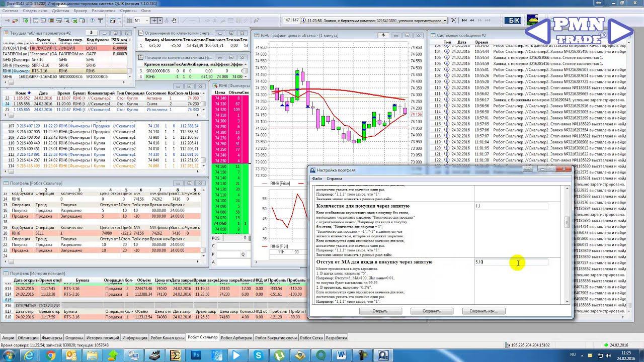Viewport: 644px width, 362px height.
Task: Click the Сохранить button in the dialog
Action: (432, 311)
